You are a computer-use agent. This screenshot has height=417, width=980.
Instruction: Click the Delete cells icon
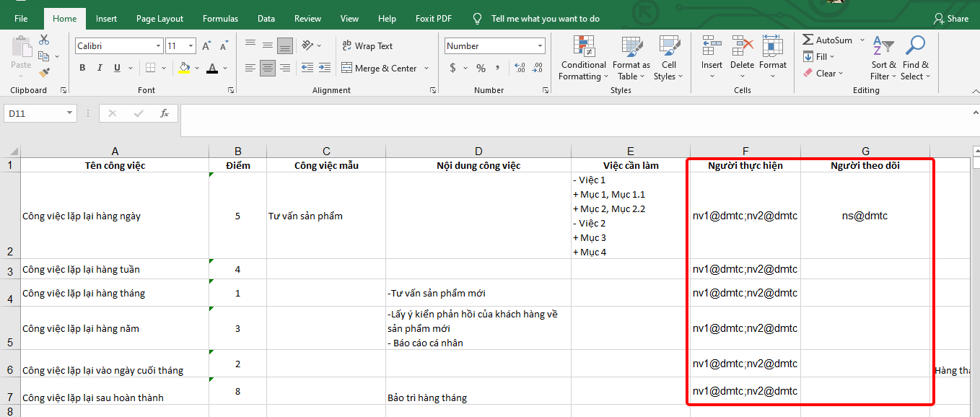742,48
